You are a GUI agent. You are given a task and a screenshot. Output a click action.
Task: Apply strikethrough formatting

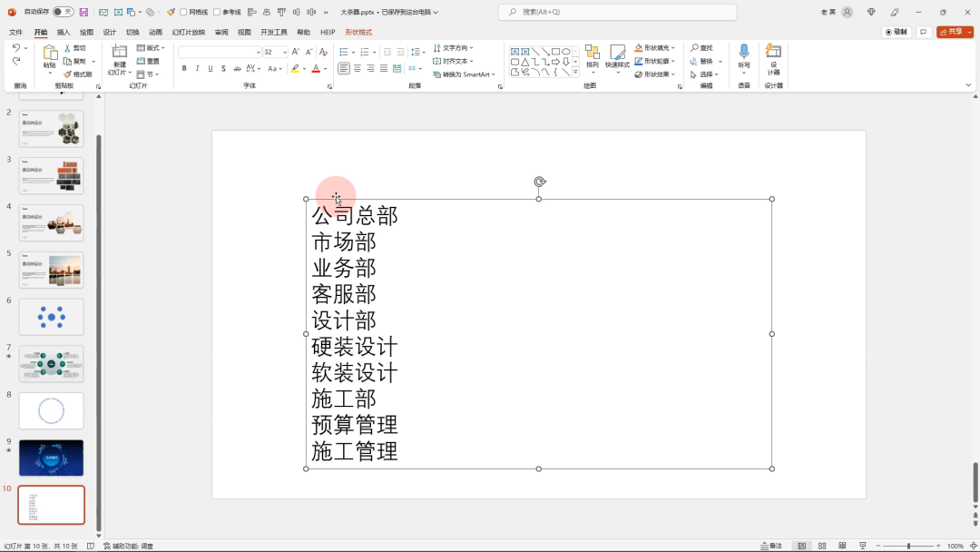click(237, 68)
